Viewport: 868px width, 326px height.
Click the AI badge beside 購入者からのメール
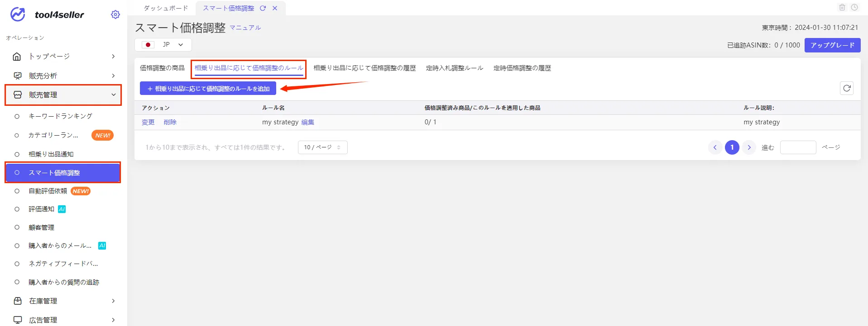102,246
